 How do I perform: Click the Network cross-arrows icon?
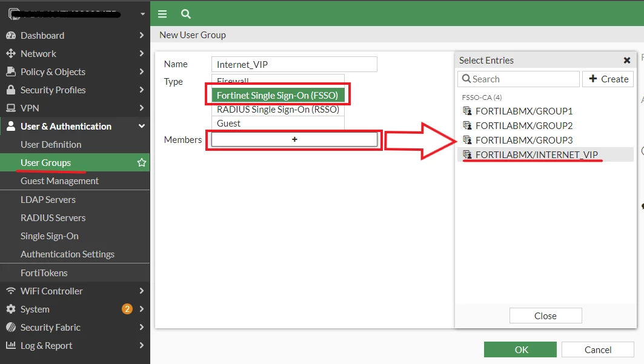[11, 54]
